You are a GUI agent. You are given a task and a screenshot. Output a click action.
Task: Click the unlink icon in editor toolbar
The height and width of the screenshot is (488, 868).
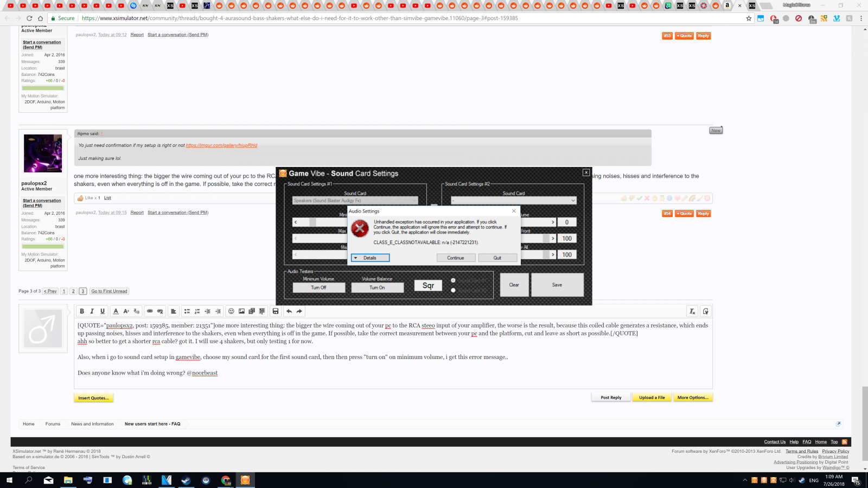[x=160, y=311]
